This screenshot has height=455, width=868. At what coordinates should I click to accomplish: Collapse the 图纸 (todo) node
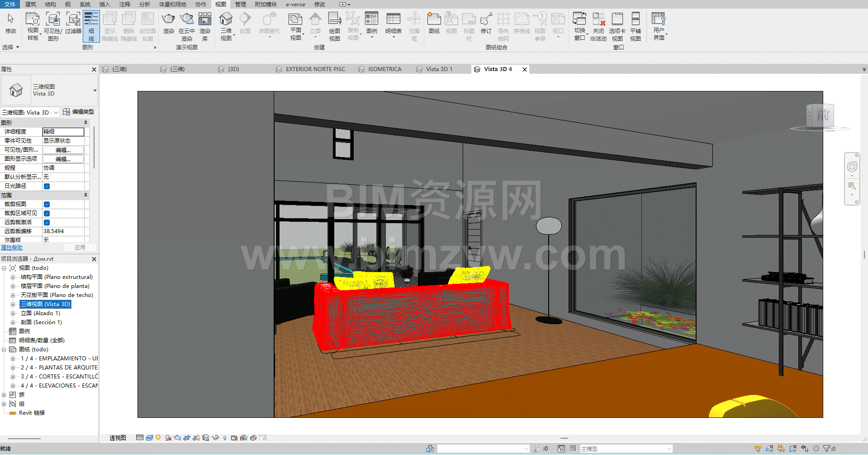4,350
